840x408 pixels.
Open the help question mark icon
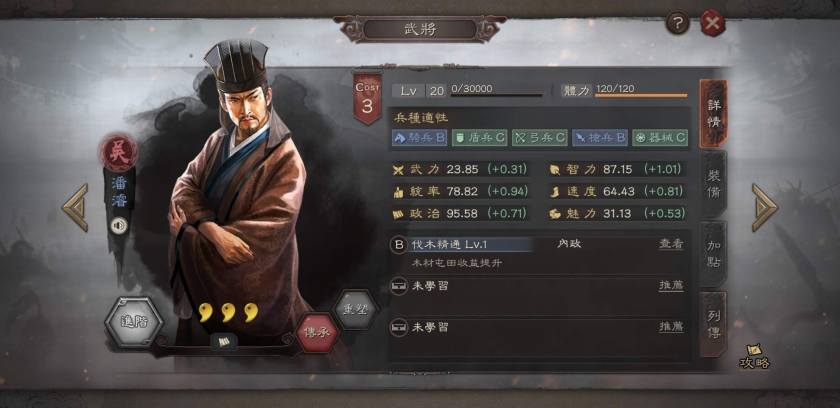(x=678, y=23)
